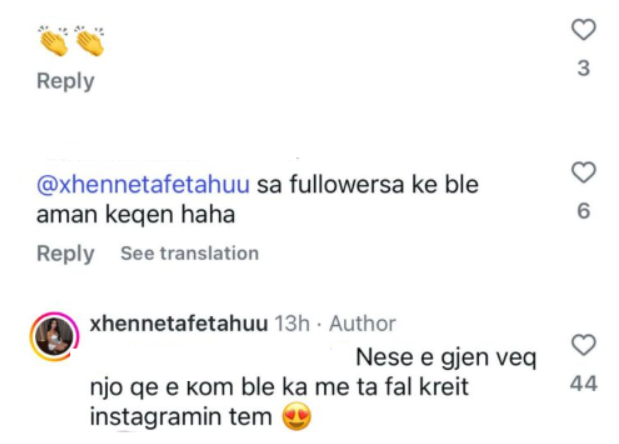This screenshot has height=444, width=619.
Task: Open the xhennetafetahuu username beside the avatar
Action: [179, 324]
